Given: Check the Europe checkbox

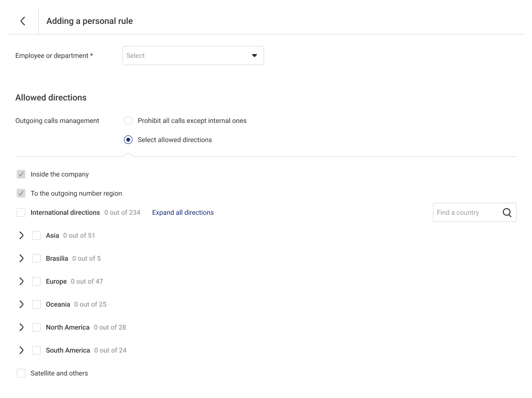Looking at the screenshot, I should tap(36, 281).
